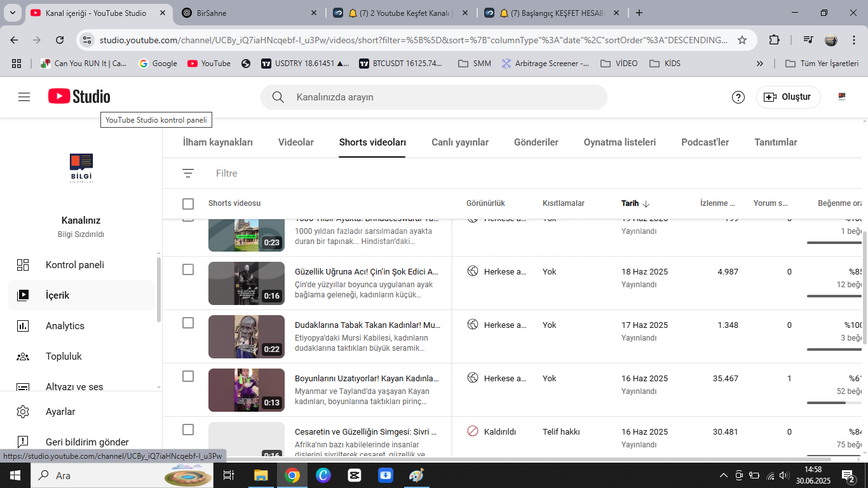This screenshot has width=868, height=488.
Task: Switch to the BirSahne browser tab
Action: pyautogui.click(x=250, y=13)
